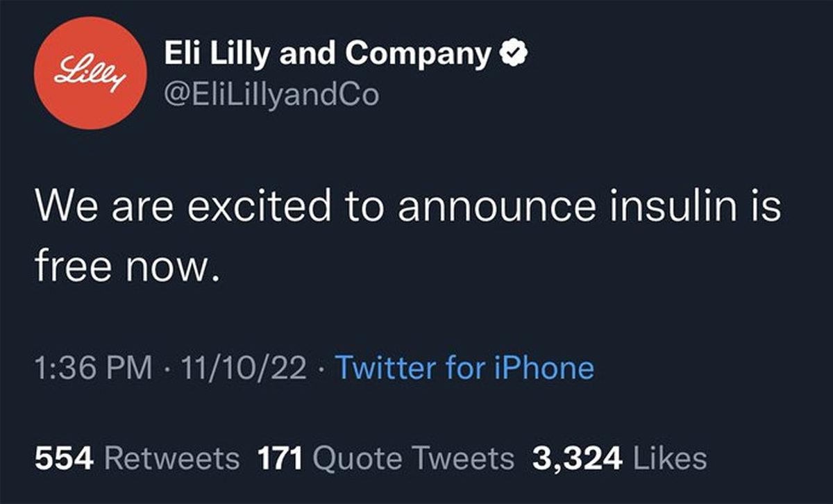Open the Quote Tweets label
The width and height of the screenshot is (833, 504).
pyautogui.click(x=414, y=458)
